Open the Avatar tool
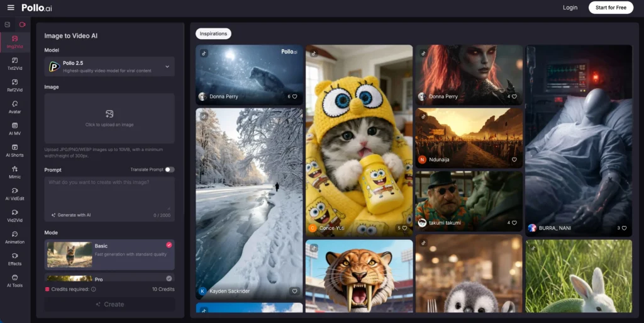Screen dimensions: 644x323 click(14, 106)
